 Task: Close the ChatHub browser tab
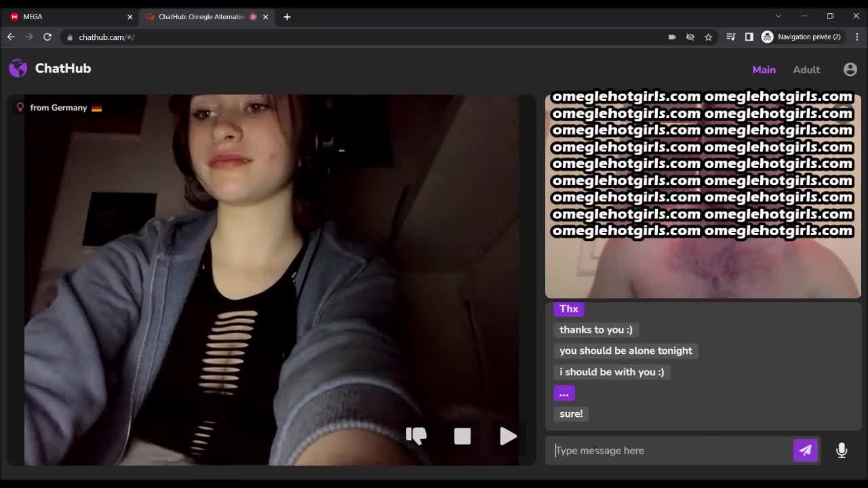click(x=265, y=16)
